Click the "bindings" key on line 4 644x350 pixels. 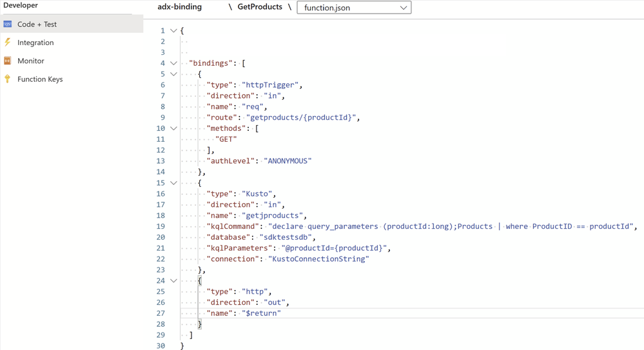coord(211,63)
